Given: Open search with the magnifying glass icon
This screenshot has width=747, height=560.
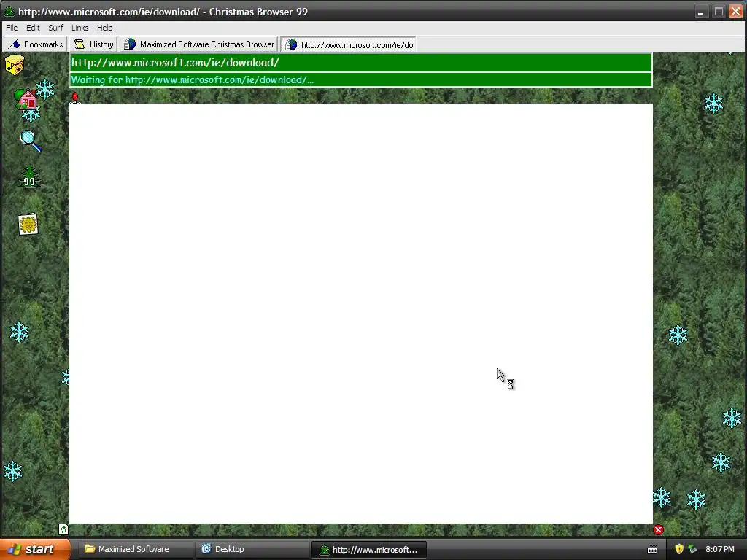Looking at the screenshot, I should (x=31, y=141).
